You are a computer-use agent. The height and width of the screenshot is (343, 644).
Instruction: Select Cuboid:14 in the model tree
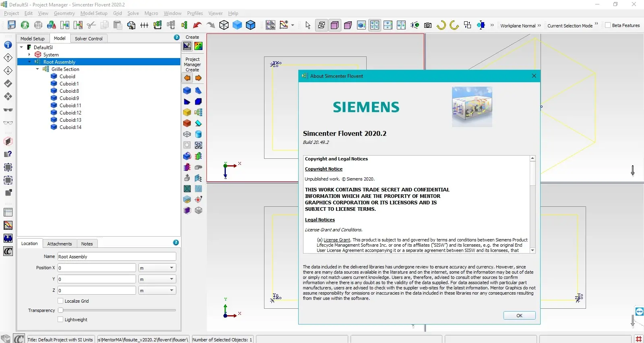point(70,127)
